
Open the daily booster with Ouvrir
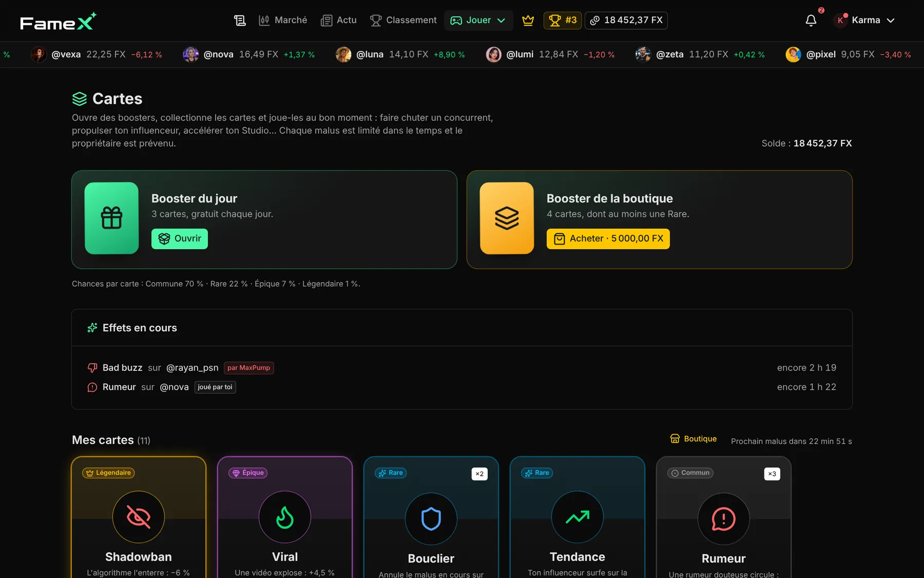point(180,239)
